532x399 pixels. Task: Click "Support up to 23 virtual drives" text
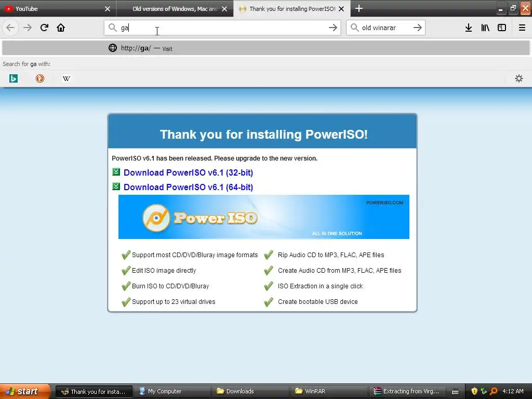coord(174,302)
